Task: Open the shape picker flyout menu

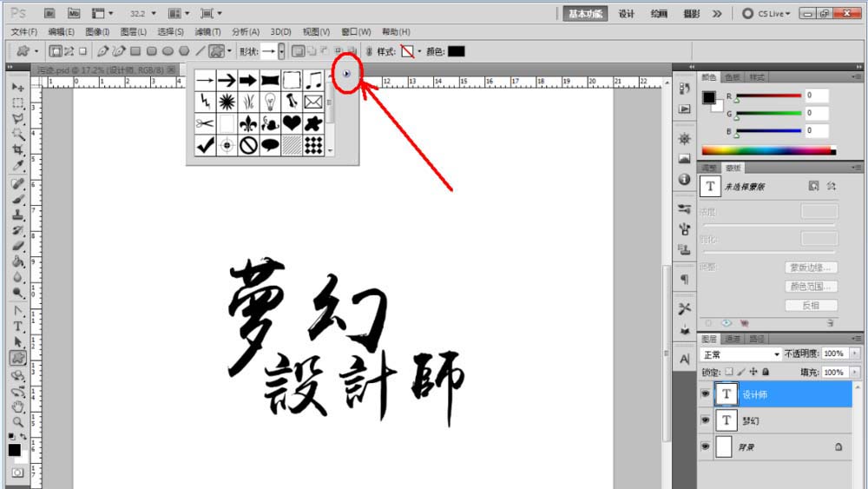Action: [346, 73]
